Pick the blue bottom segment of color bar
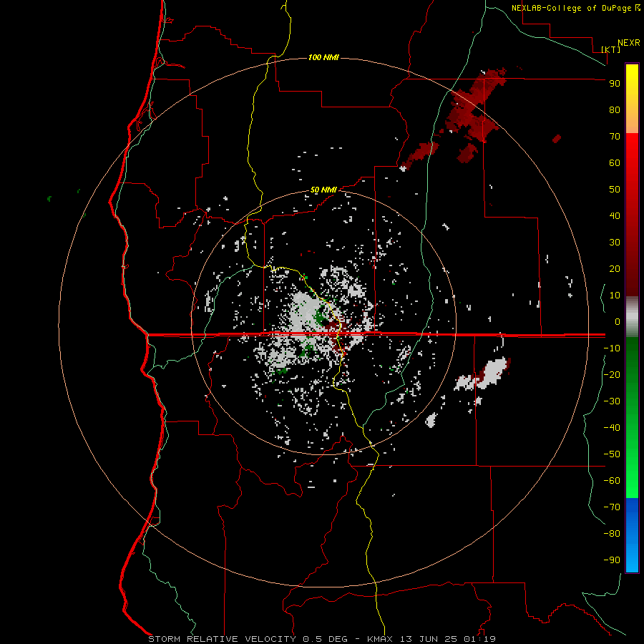The height and width of the screenshot is (644, 644). (x=632, y=535)
